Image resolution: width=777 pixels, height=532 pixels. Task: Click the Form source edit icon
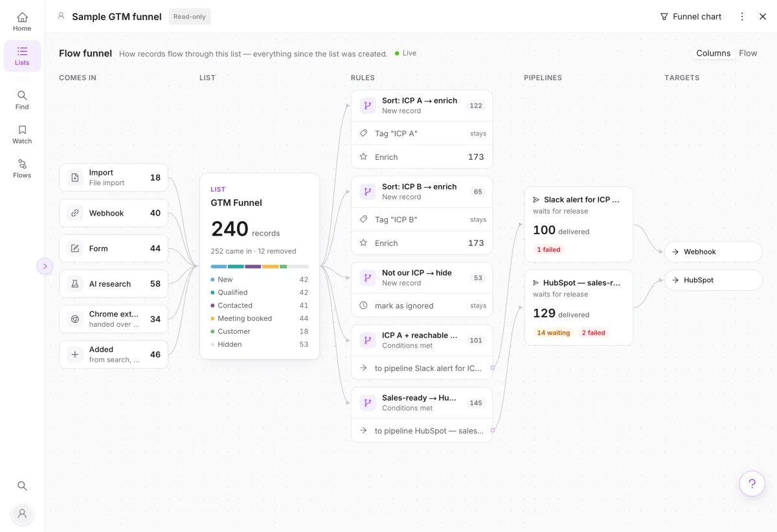[75, 249]
